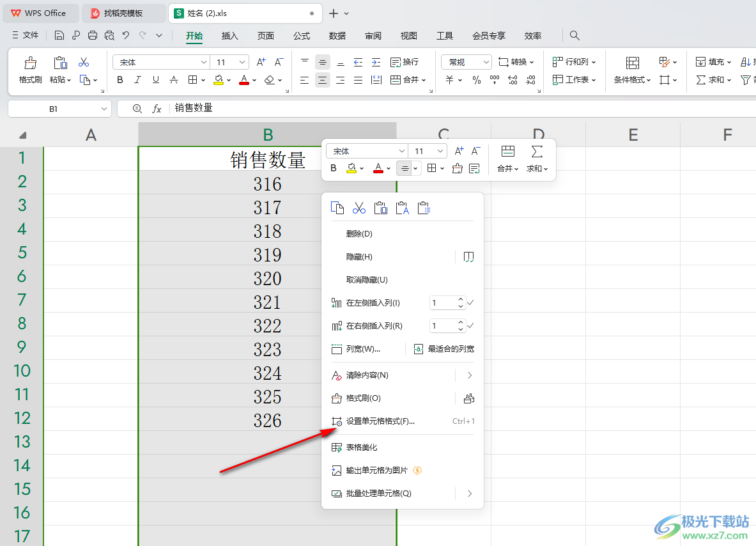This screenshot has width=756, height=546.
Task: Click the increase font size icon in ribbon
Action: coord(261,62)
